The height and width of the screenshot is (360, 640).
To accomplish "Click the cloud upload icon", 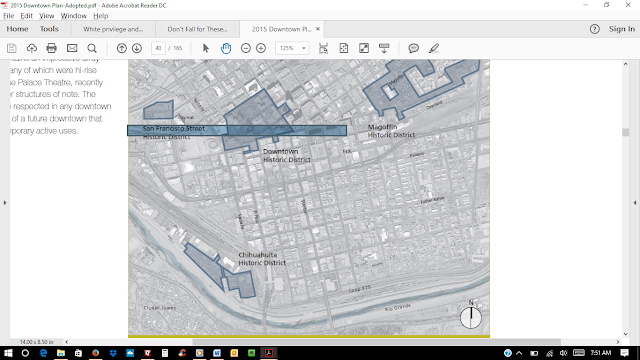I will [31, 48].
